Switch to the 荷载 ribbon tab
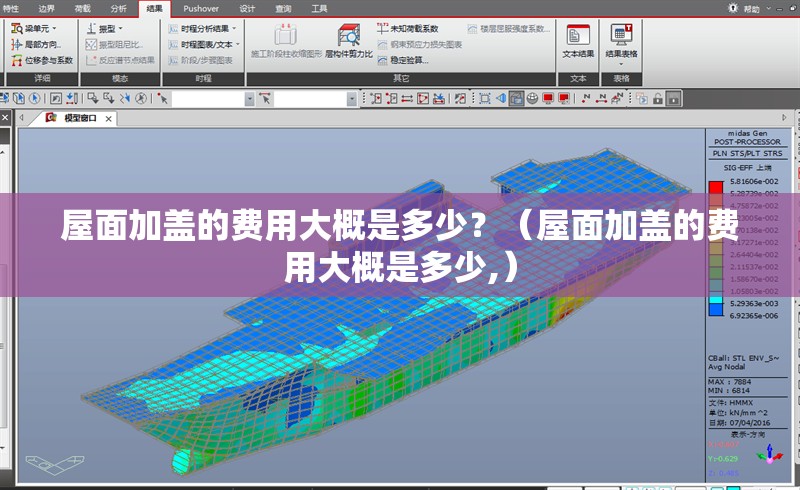 tap(83, 8)
